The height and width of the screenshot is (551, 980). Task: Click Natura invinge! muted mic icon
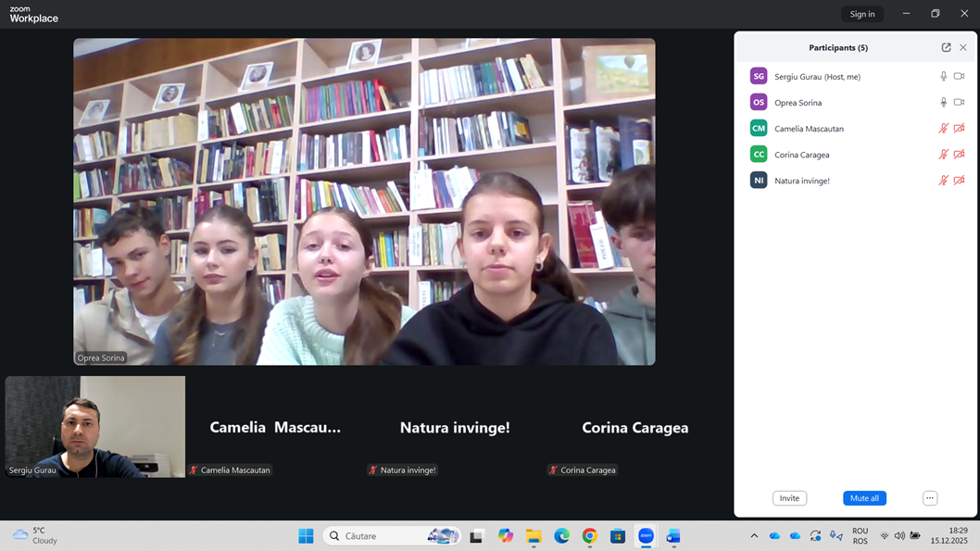tap(944, 181)
